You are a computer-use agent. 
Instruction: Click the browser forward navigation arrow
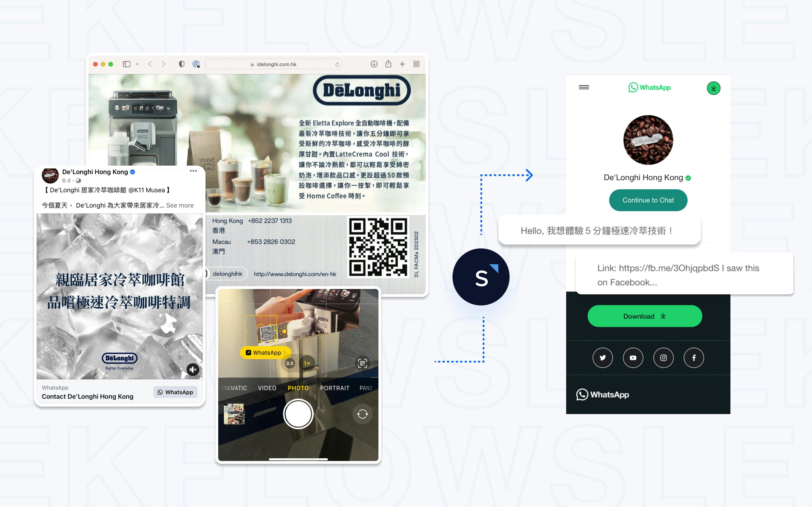click(164, 64)
